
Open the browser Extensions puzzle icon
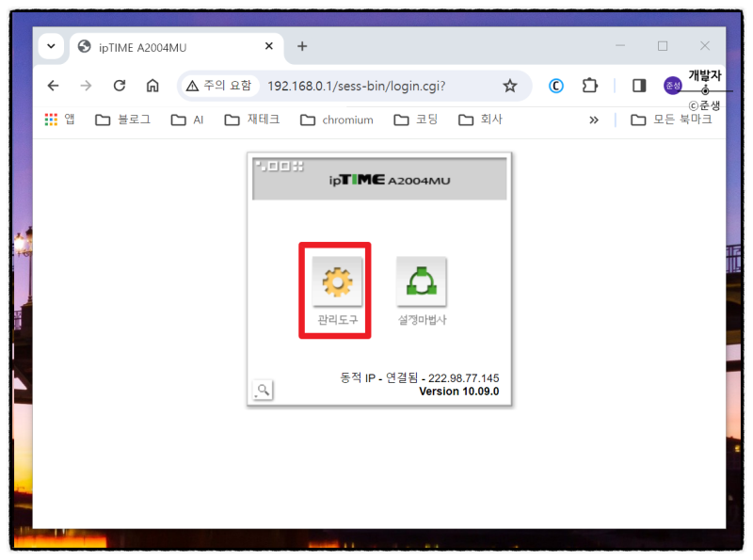[x=589, y=85]
